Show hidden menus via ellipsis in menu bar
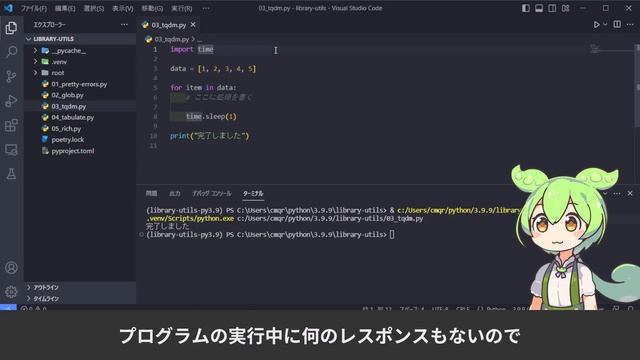The height and width of the screenshot is (360, 640). pyautogui.click(x=206, y=8)
